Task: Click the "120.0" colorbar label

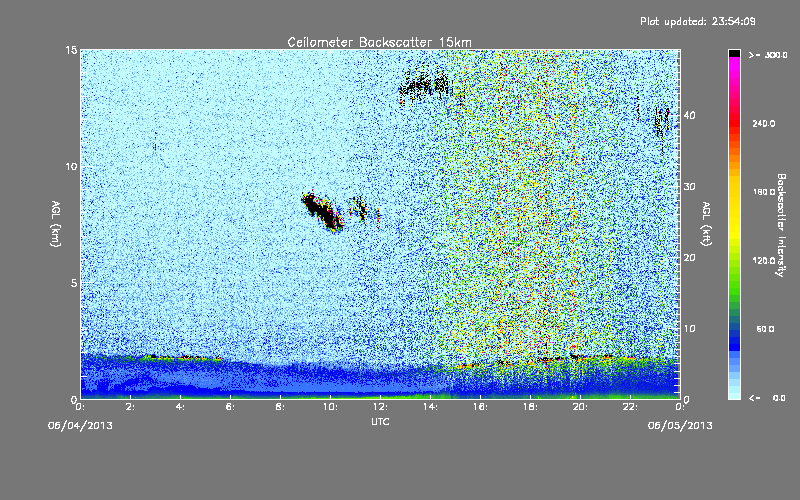Action: (x=764, y=260)
